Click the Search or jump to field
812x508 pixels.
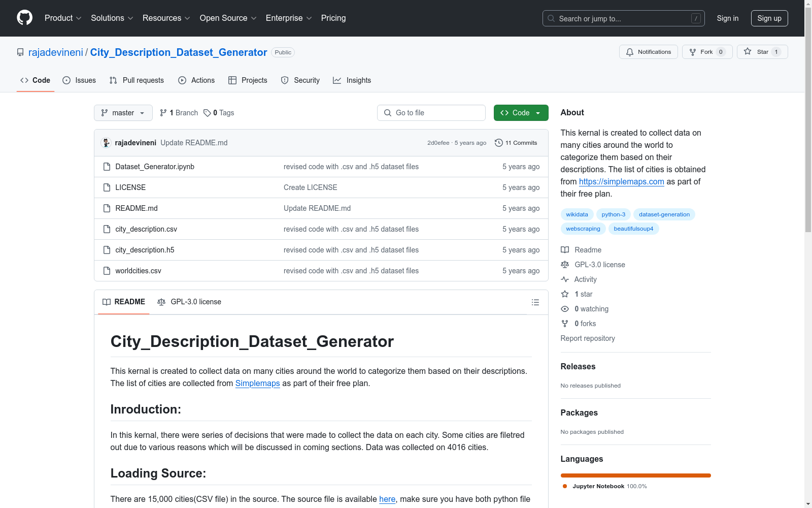pyautogui.click(x=624, y=18)
